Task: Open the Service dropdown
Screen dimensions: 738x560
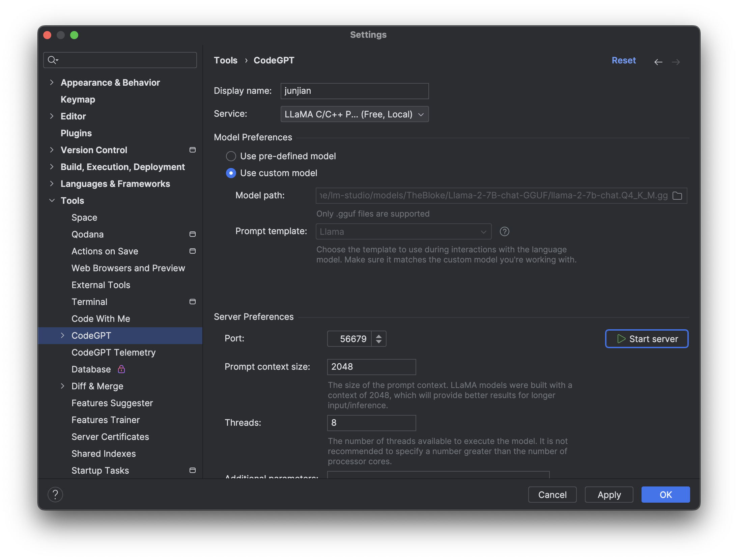Action: [x=354, y=114]
